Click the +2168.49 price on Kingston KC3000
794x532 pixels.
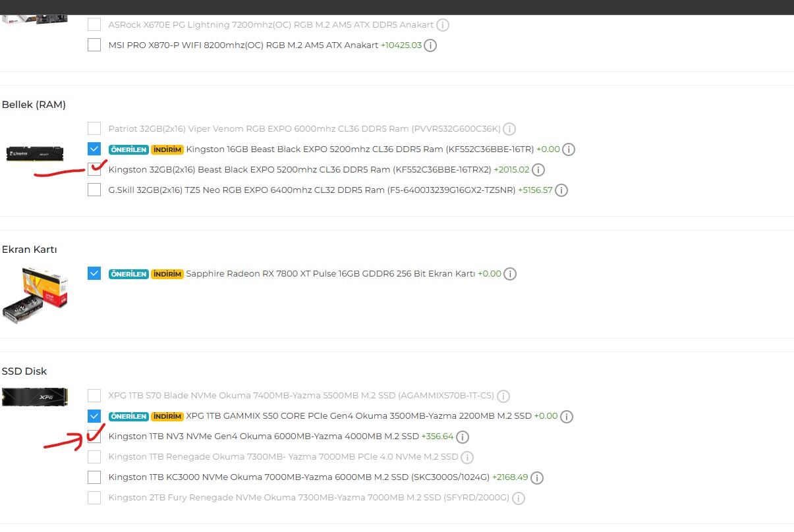[510, 477]
